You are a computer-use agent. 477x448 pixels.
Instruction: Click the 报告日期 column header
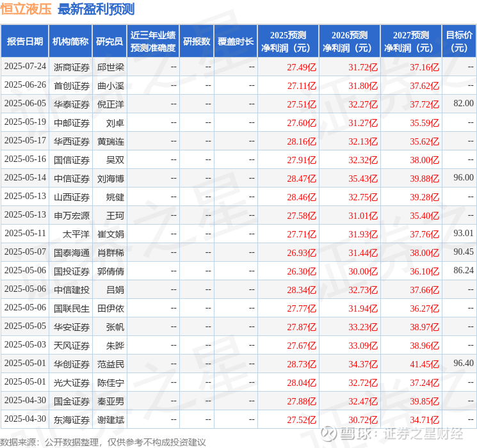click(24, 42)
